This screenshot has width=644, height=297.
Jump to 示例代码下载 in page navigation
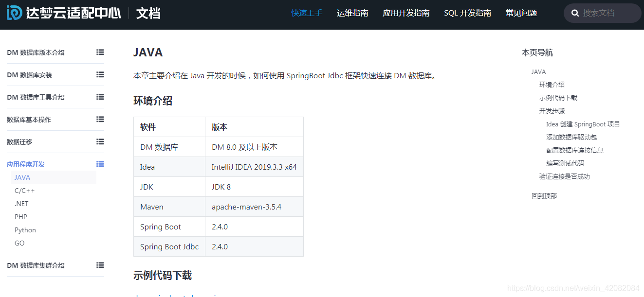click(558, 98)
